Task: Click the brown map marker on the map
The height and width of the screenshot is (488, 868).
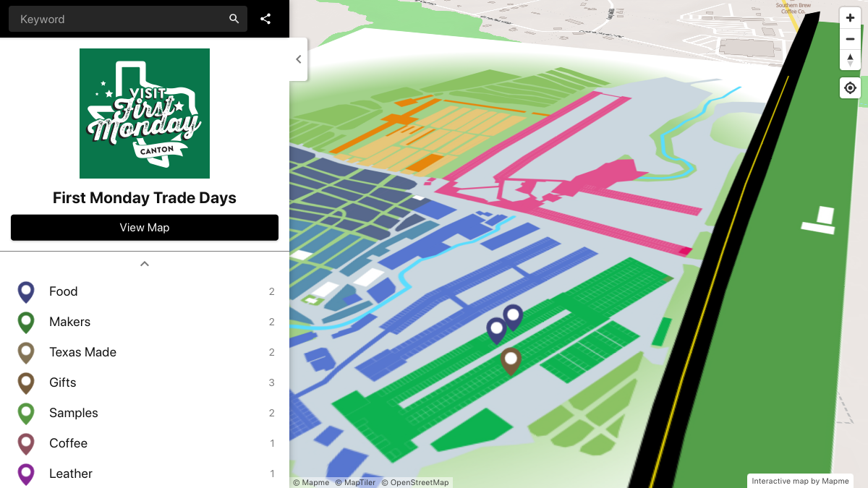Action: point(511,361)
